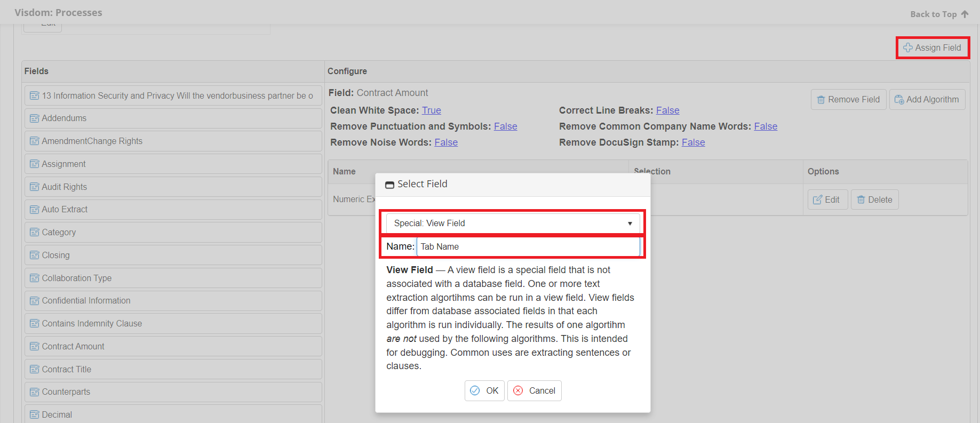Select the Closing field
Image resolution: width=980 pixels, height=423 pixels.
coord(173,255)
